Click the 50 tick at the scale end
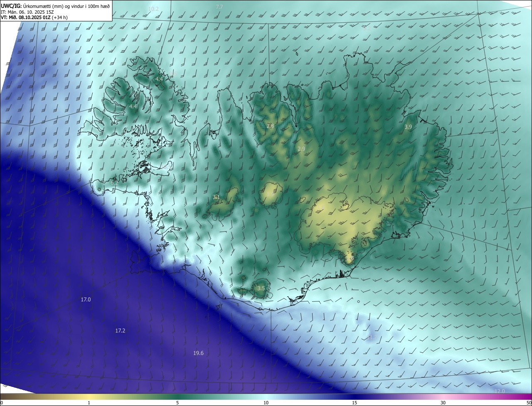This screenshot has height=406, width=532. [x=528, y=403]
